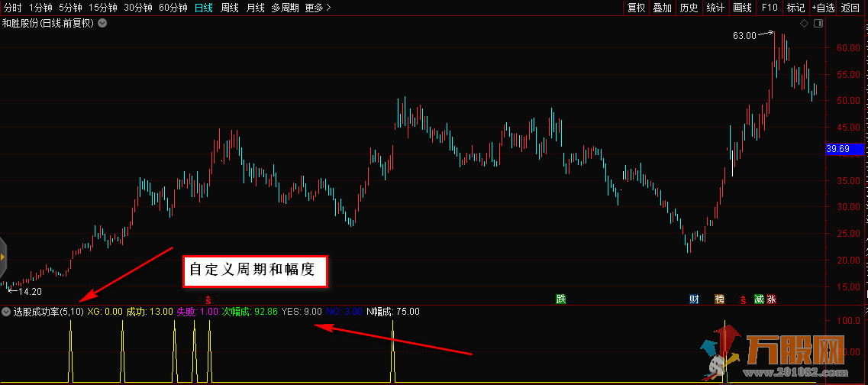Click the blue 39.69 price label
Image resolution: width=868 pixels, height=385 pixels.
[844, 149]
